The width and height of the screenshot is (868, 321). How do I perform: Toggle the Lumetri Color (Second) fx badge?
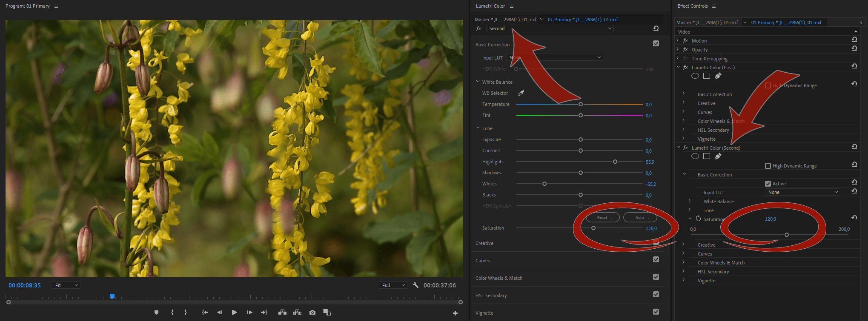tap(685, 148)
